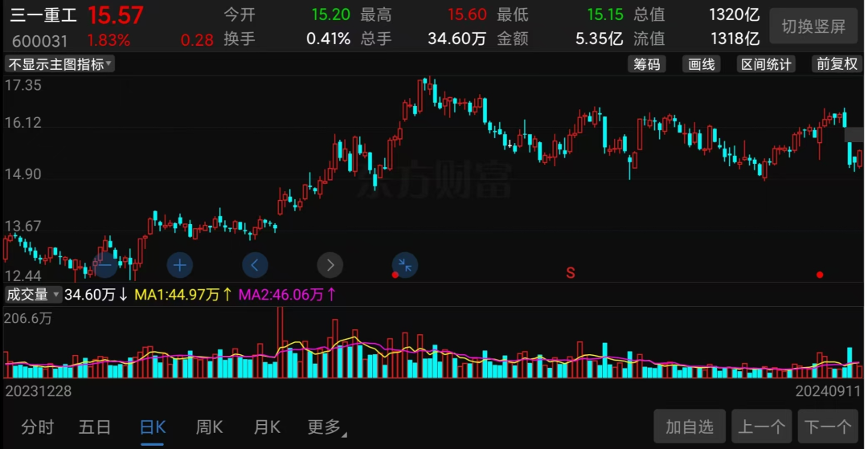868x449 pixels.
Task: Click the 206.6万 volume axis label
Action: (x=28, y=319)
